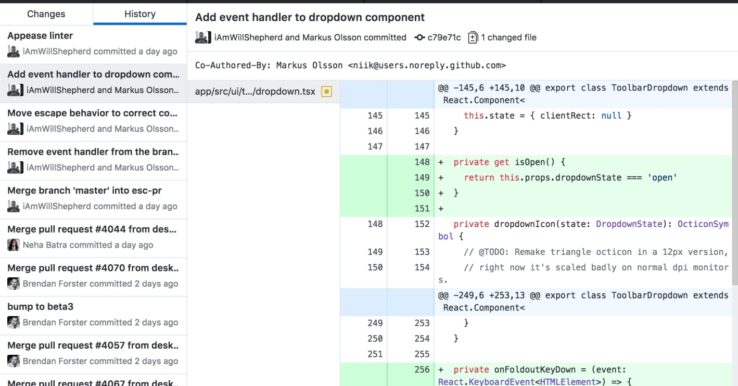Click avatar next to Appease linter author
738x386 pixels.
click(x=13, y=51)
